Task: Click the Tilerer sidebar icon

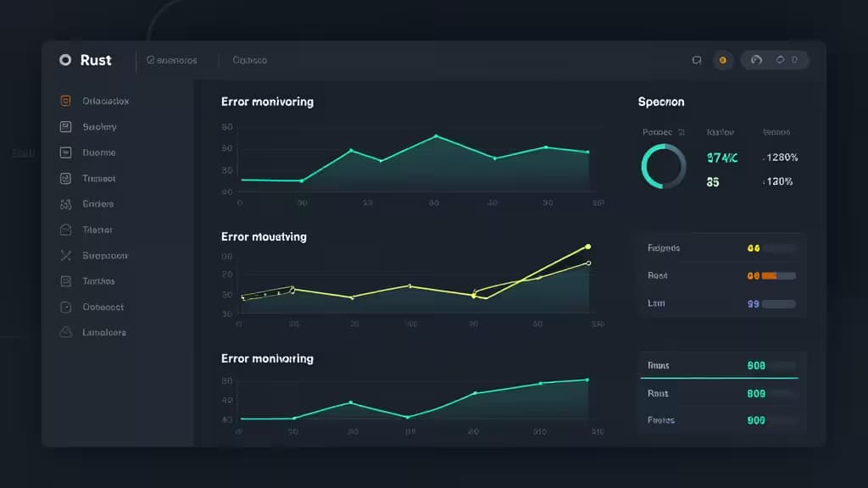Action: click(65, 230)
